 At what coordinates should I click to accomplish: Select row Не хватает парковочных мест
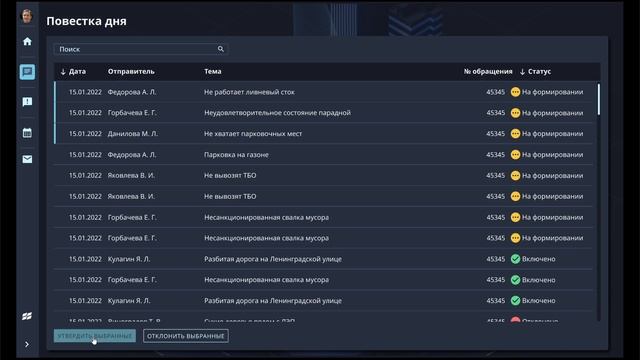coord(323,133)
